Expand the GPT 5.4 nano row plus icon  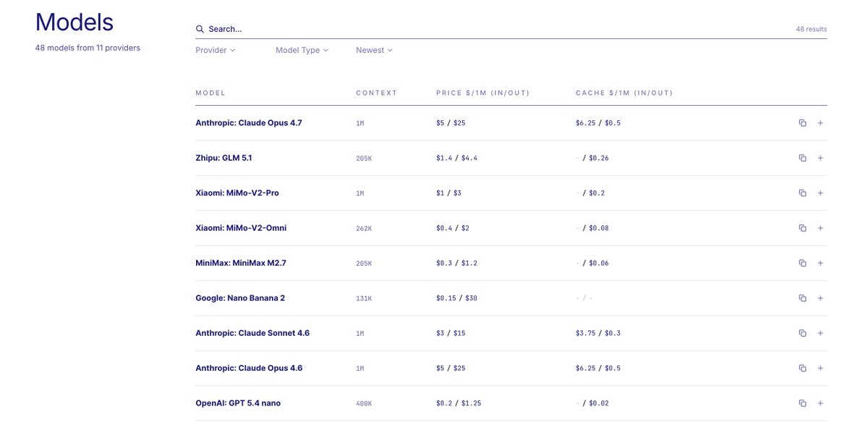click(x=820, y=403)
